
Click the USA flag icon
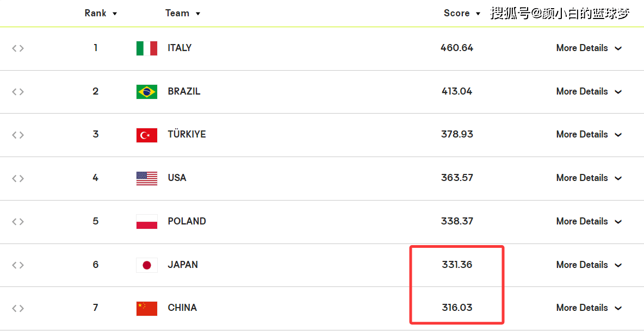click(x=147, y=178)
